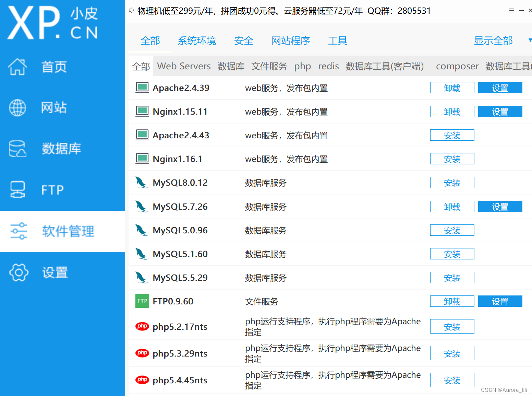Install php5.2.17nts with 安装 button
This screenshot has height=396, width=532.
pyautogui.click(x=452, y=326)
